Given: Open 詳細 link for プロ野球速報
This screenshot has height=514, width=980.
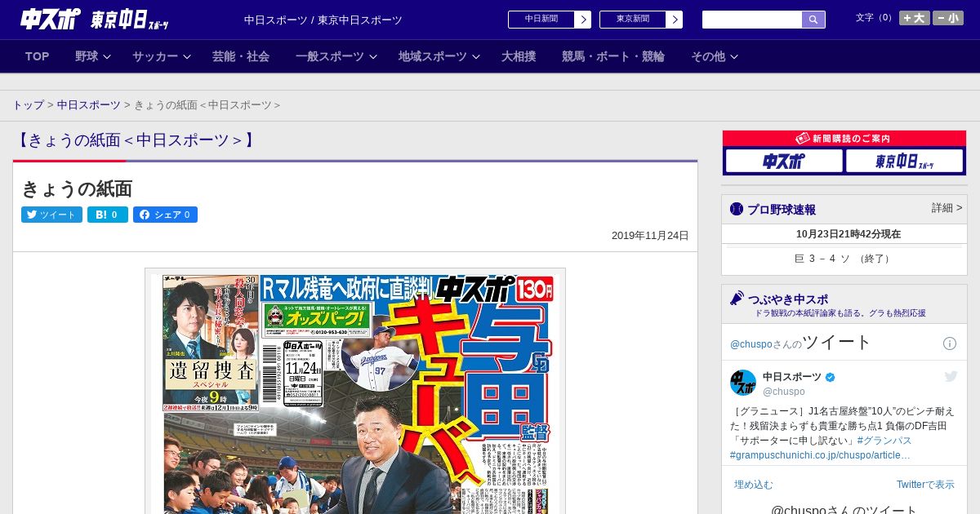Looking at the screenshot, I should 947,208.
